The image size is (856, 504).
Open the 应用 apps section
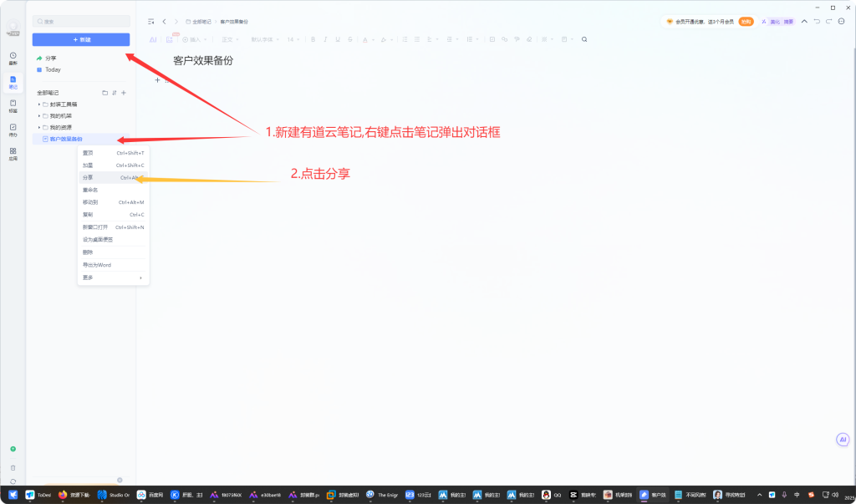click(13, 154)
